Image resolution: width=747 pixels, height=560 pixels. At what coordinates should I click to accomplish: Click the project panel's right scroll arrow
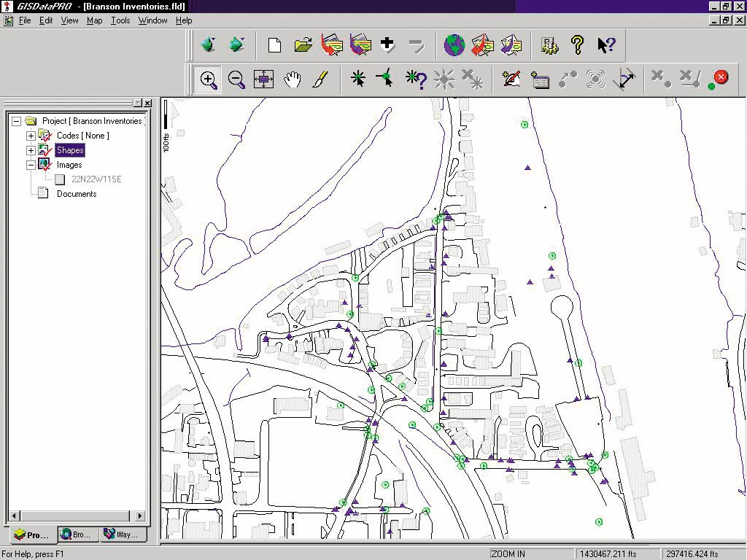pos(141,516)
